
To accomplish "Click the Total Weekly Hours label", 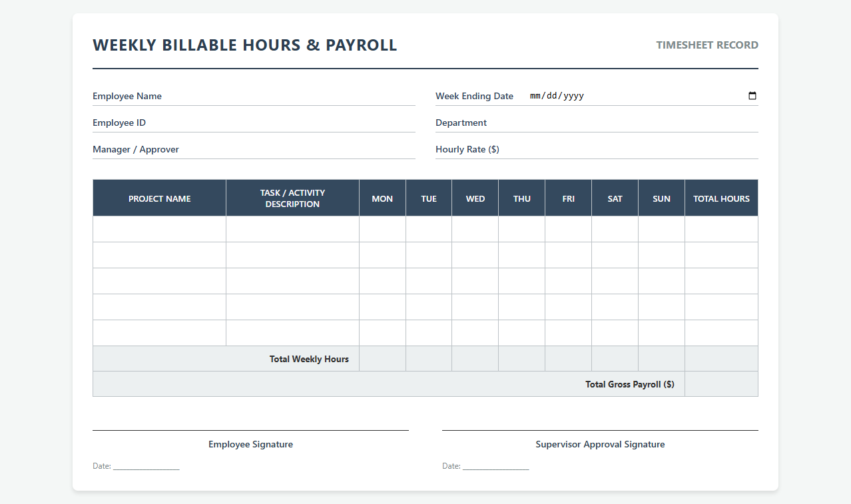I will point(309,359).
